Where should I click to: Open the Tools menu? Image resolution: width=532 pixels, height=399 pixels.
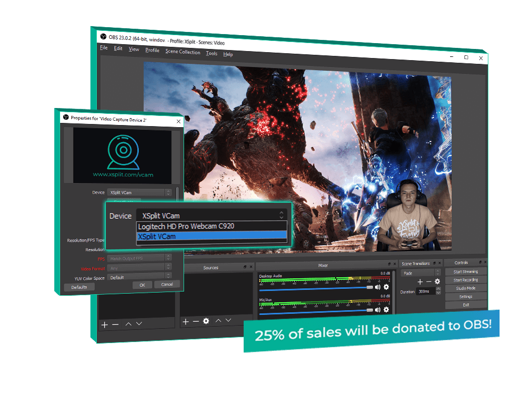[x=211, y=53]
